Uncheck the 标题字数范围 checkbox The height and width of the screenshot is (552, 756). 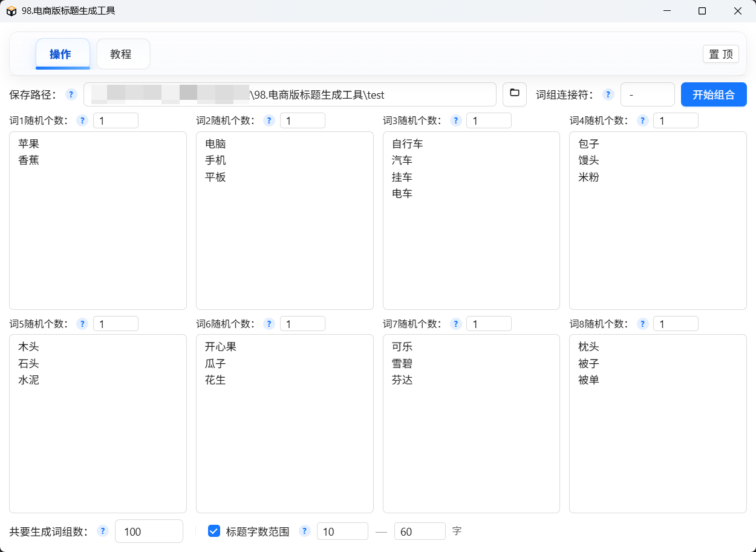pos(213,531)
